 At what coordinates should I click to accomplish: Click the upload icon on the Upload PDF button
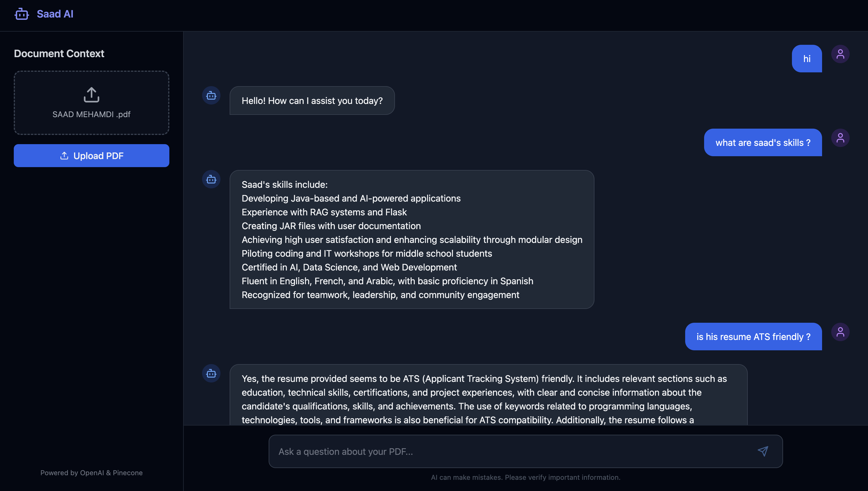click(64, 155)
